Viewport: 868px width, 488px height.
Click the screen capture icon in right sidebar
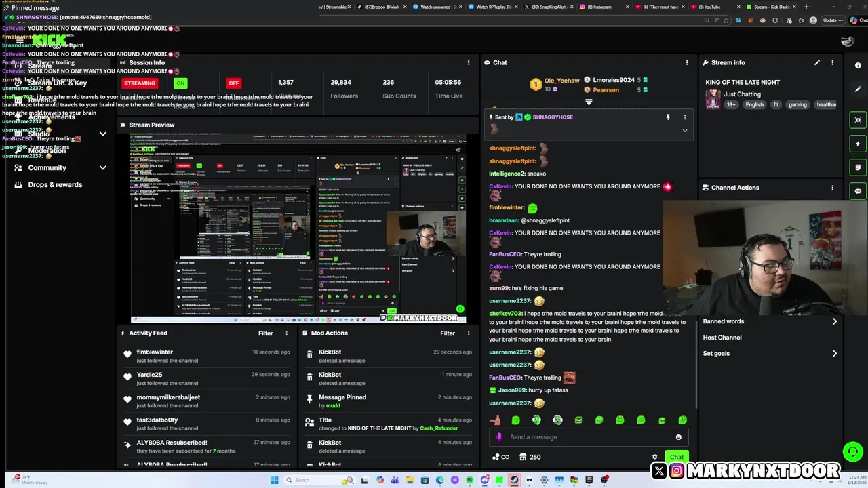[858, 120]
